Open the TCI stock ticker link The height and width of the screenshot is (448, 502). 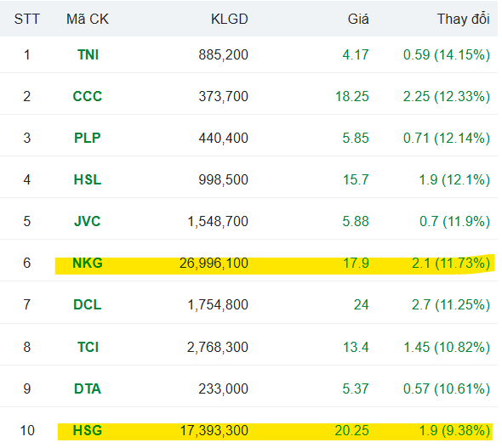(88, 347)
